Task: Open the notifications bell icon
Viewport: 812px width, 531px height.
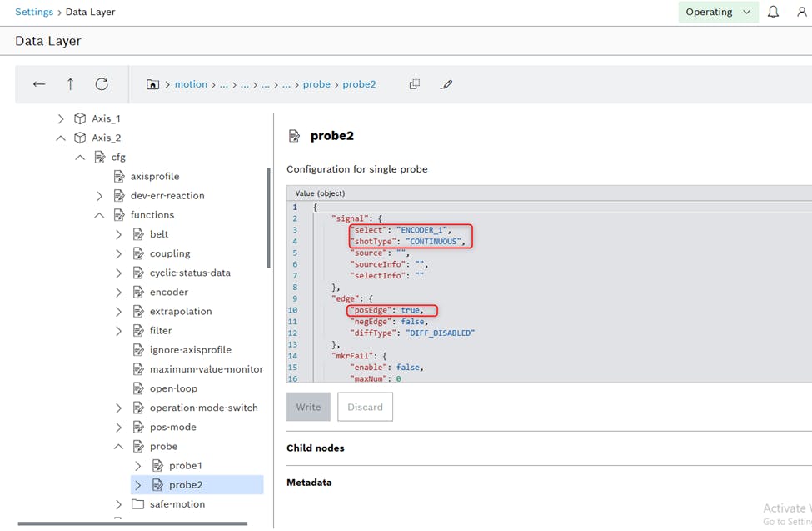Action: click(773, 12)
